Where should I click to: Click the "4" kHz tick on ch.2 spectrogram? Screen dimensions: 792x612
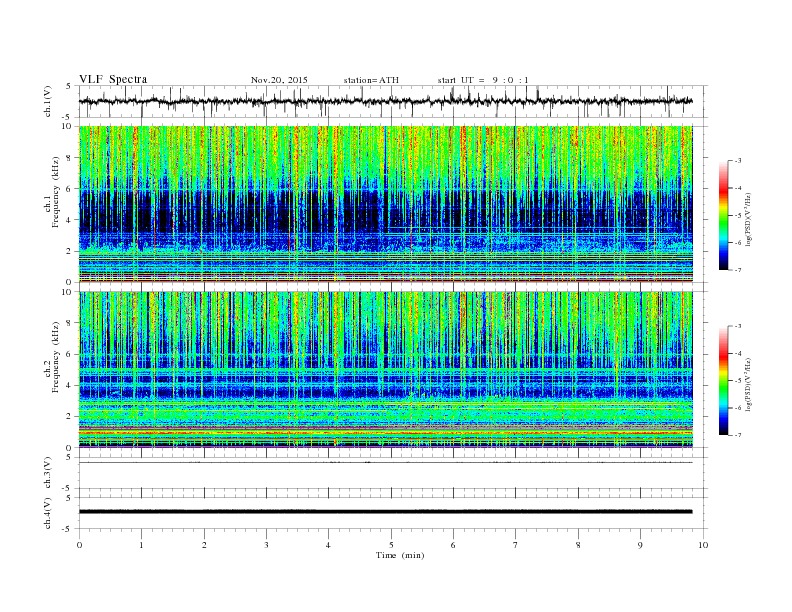pos(70,385)
